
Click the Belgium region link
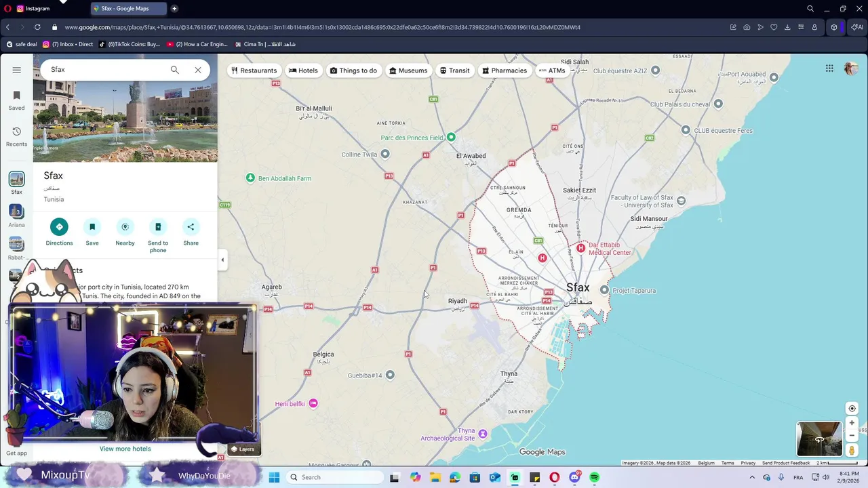[706, 463]
